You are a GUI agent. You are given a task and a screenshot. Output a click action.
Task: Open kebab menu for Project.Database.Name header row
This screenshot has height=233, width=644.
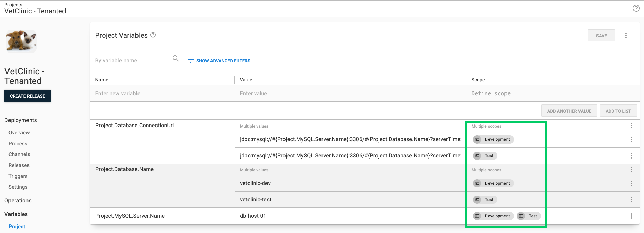[x=631, y=169]
